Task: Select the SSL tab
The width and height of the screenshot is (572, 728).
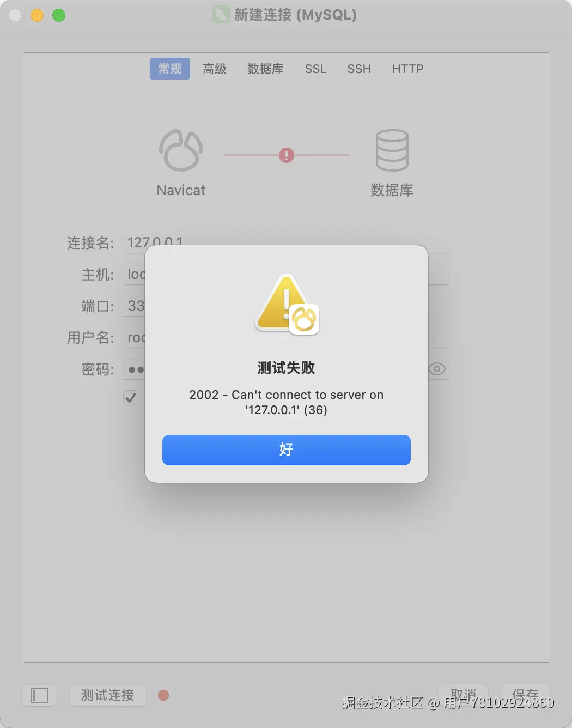Action: pyautogui.click(x=315, y=69)
